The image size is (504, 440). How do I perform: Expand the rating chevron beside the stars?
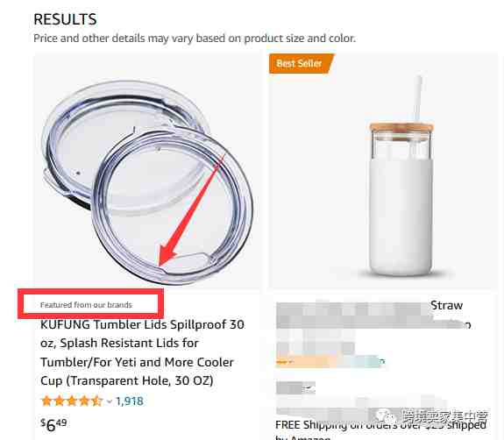(110, 401)
